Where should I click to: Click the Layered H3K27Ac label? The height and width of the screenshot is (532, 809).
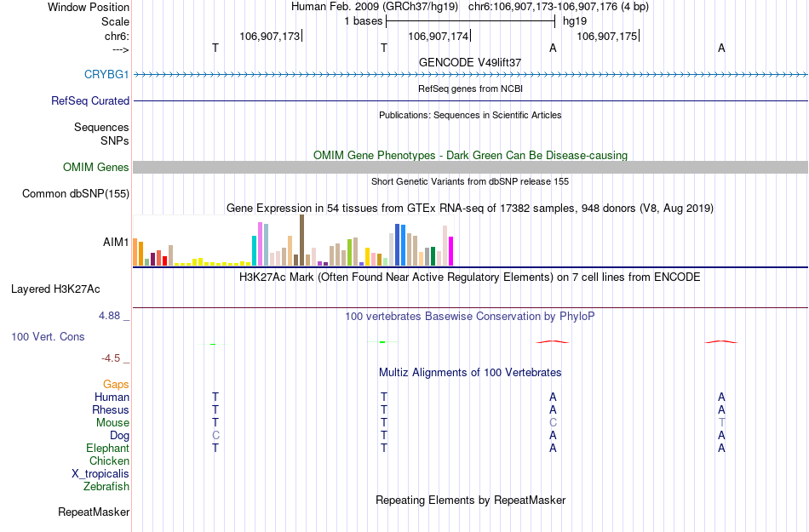(55, 289)
